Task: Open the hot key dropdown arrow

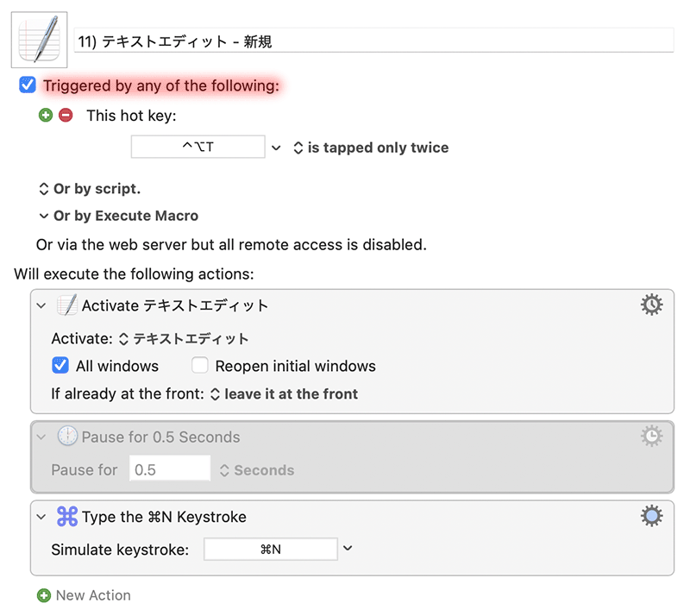Action: point(276,148)
